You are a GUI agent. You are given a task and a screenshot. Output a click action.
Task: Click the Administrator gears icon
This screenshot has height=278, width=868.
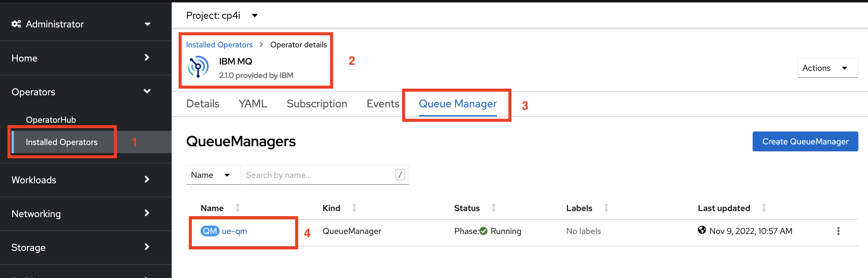point(16,24)
